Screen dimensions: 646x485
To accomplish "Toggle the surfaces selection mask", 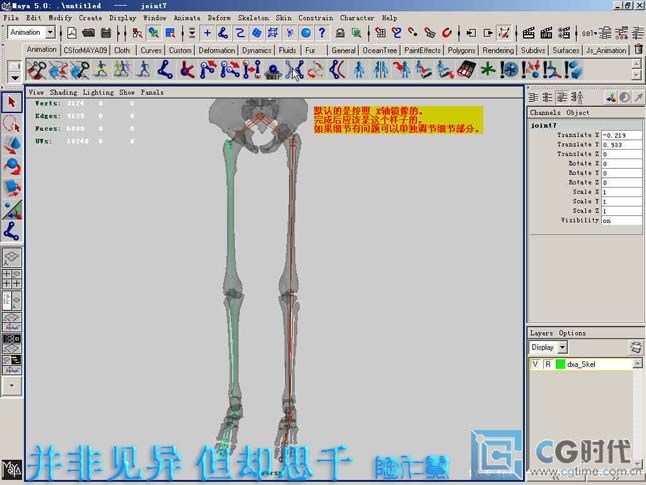I will (x=256, y=33).
